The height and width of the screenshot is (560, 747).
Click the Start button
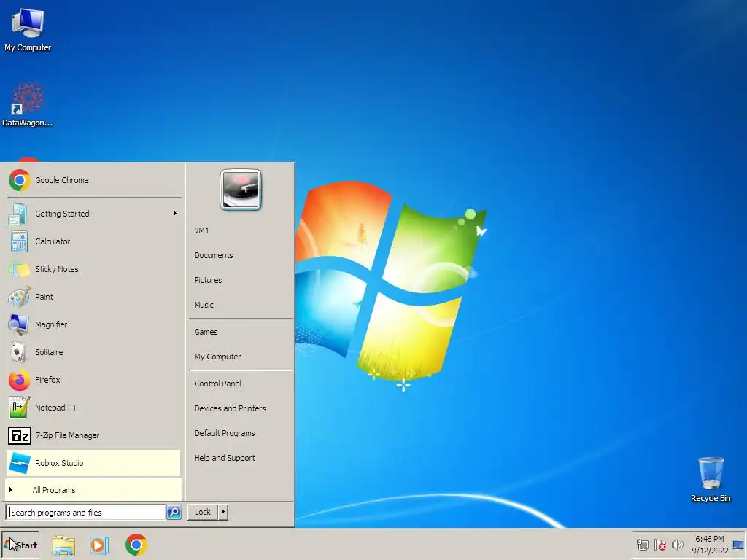[x=20, y=545]
